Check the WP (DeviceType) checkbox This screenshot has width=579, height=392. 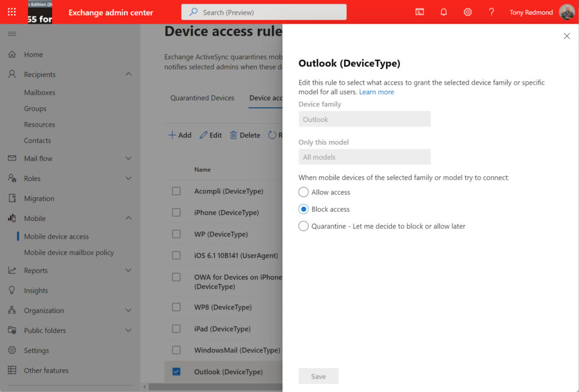[x=176, y=234]
